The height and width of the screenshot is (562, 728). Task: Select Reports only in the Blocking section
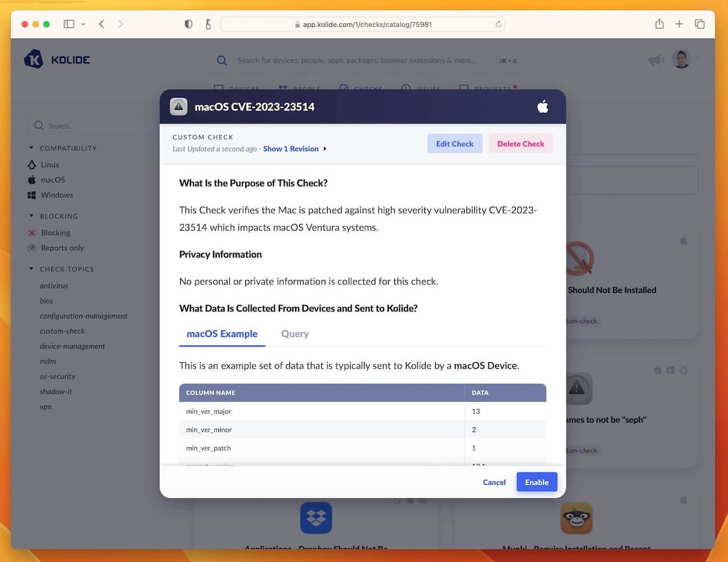(x=62, y=248)
